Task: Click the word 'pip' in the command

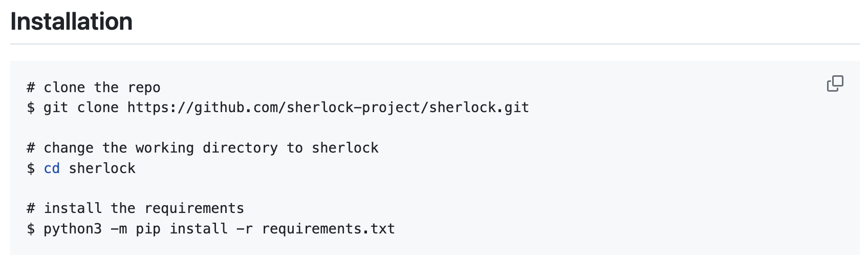Action: pyautogui.click(x=148, y=229)
